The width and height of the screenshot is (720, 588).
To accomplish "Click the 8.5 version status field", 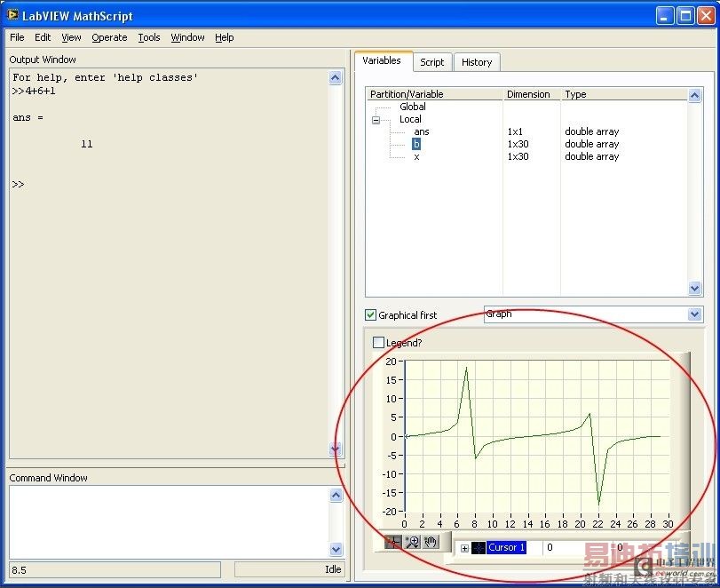I will pyautogui.click(x=115, y=570).
